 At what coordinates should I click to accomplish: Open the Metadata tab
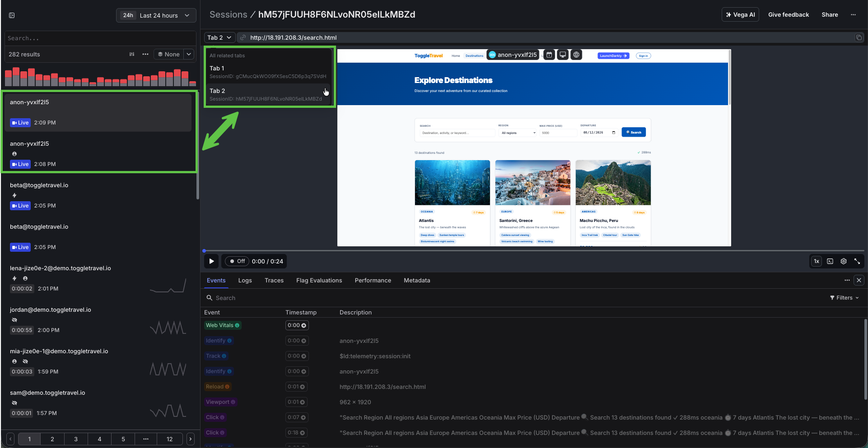tap(417, 280)
